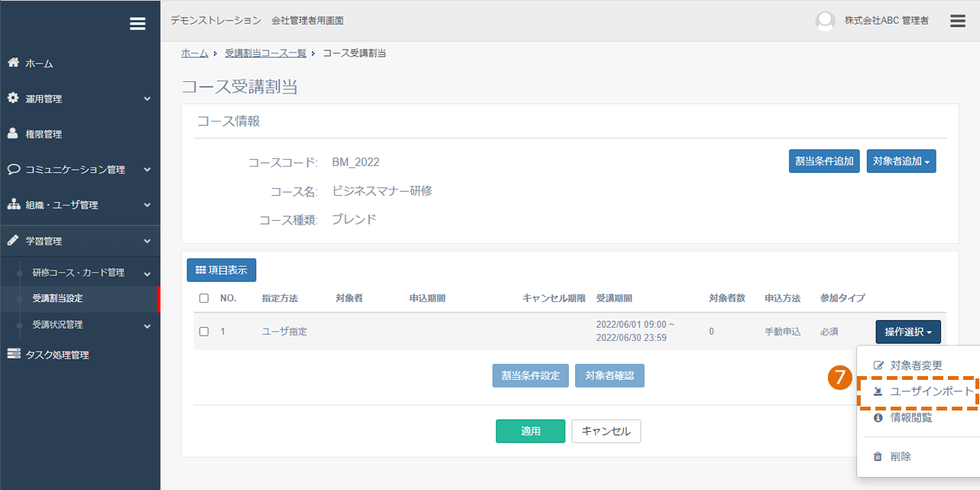
Task: Click the 割当条件追加 button
Action: click(825, 161)
